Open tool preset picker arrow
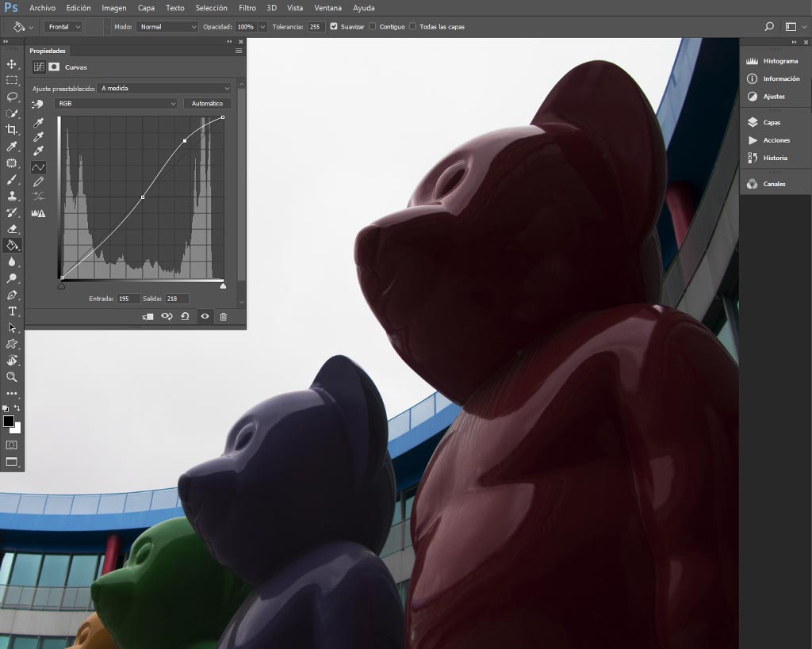This screenshot has height=649, width=812. click(31, 27)
